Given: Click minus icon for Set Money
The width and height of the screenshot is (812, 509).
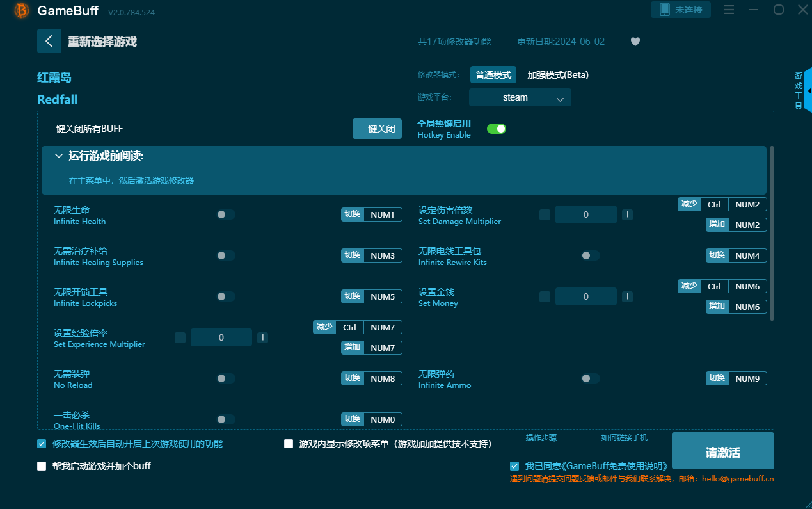Looking at the screenshot, I should pos(545,296).
